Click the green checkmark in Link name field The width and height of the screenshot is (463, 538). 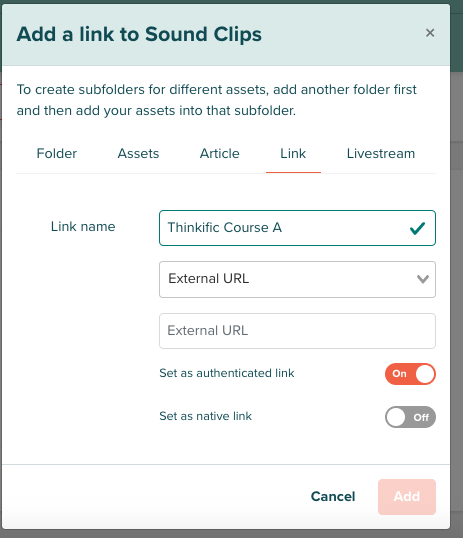(x=417, y=228)
